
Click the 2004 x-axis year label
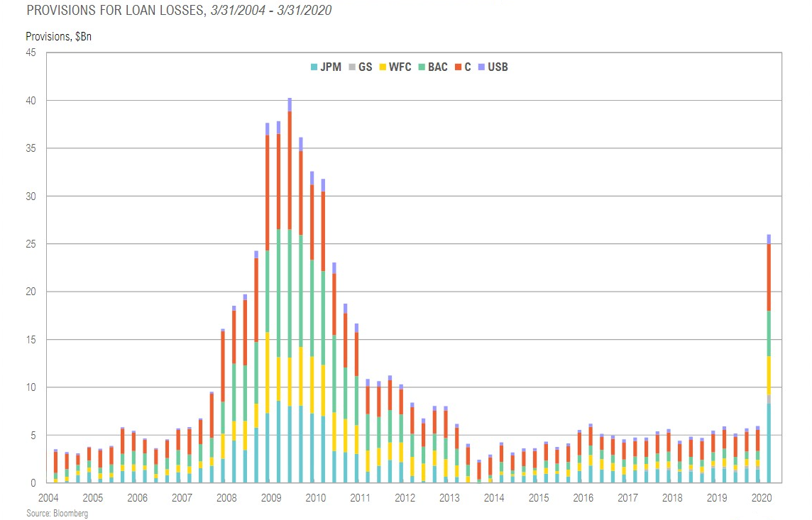(x=48, y=498)
